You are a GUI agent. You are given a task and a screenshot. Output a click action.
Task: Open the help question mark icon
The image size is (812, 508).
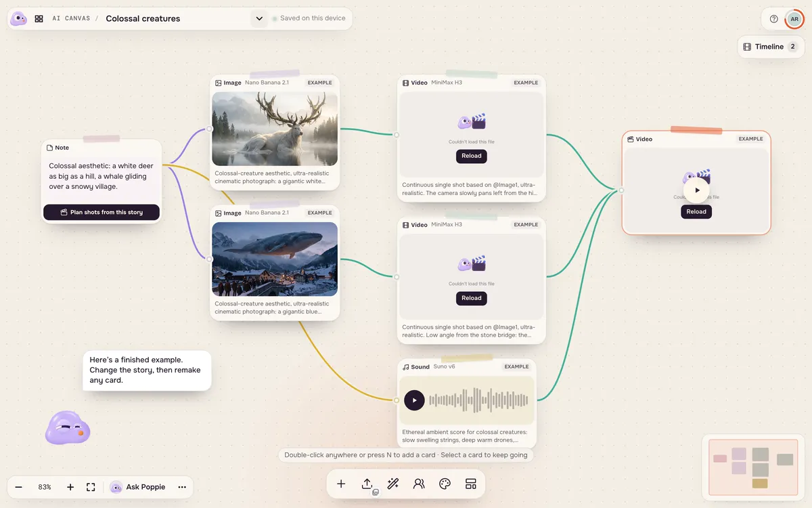click(x=774, y=19)
